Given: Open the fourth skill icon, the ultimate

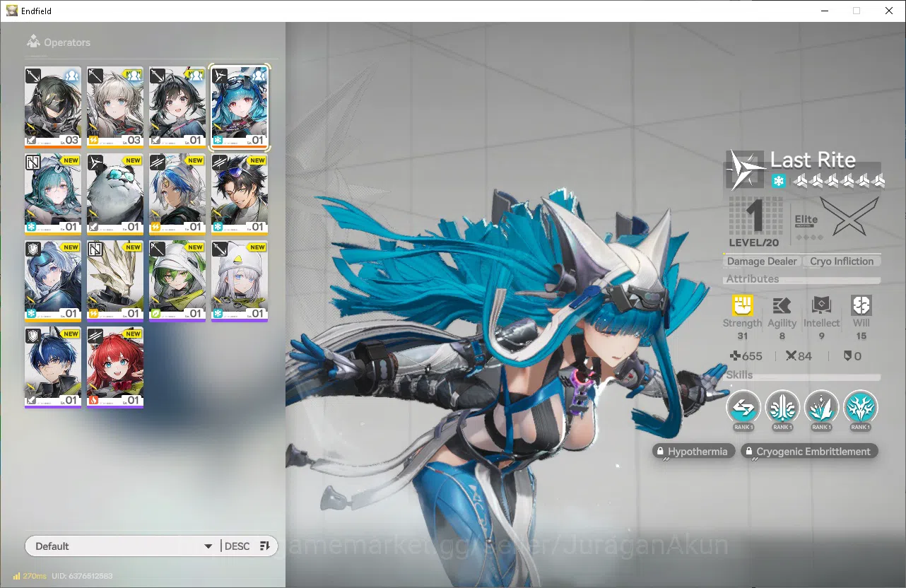Looking at the screenshot, I should [x=860, y=406].
